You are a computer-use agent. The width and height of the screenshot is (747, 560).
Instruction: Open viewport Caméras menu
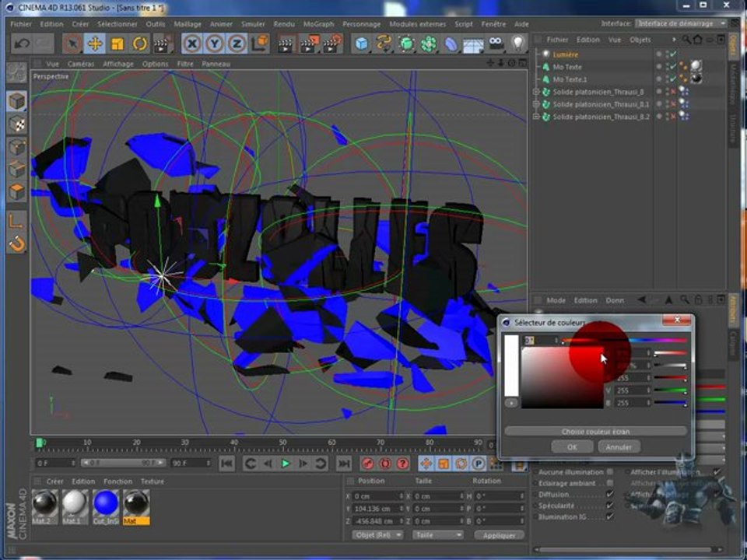tap(81, 64)
